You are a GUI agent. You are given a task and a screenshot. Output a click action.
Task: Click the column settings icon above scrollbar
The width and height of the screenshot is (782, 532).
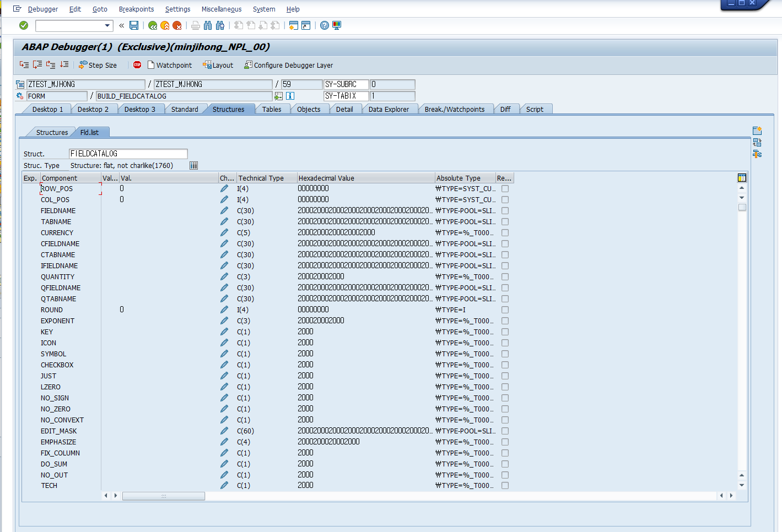tap(742, 177)
